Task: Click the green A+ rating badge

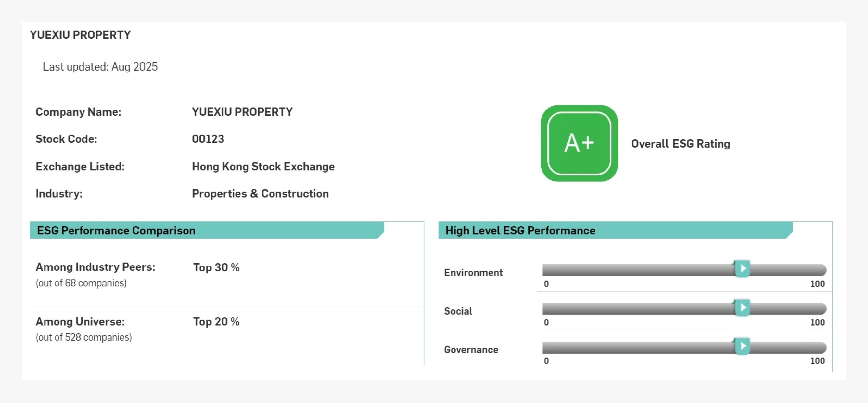Action: [579, 143]
